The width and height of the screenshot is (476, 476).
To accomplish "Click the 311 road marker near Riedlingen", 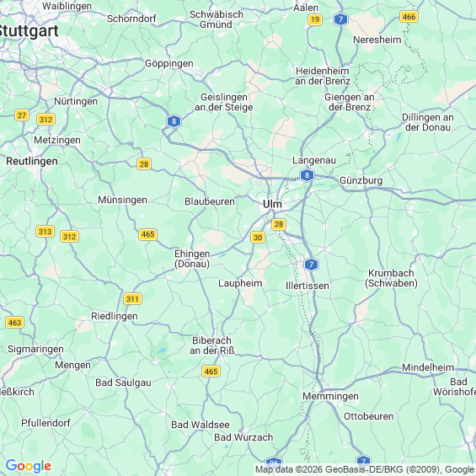I will pos(132,299).
